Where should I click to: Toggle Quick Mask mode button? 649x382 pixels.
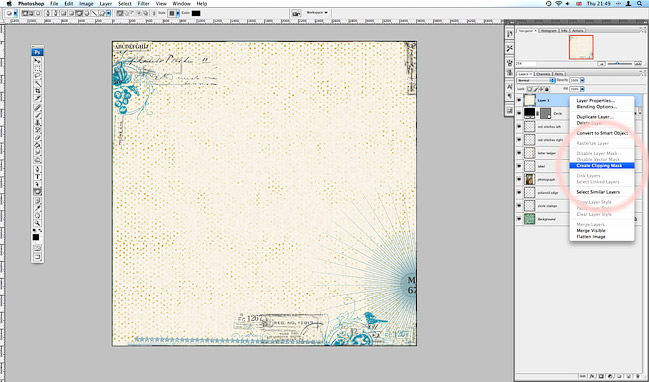click(37, 247)
